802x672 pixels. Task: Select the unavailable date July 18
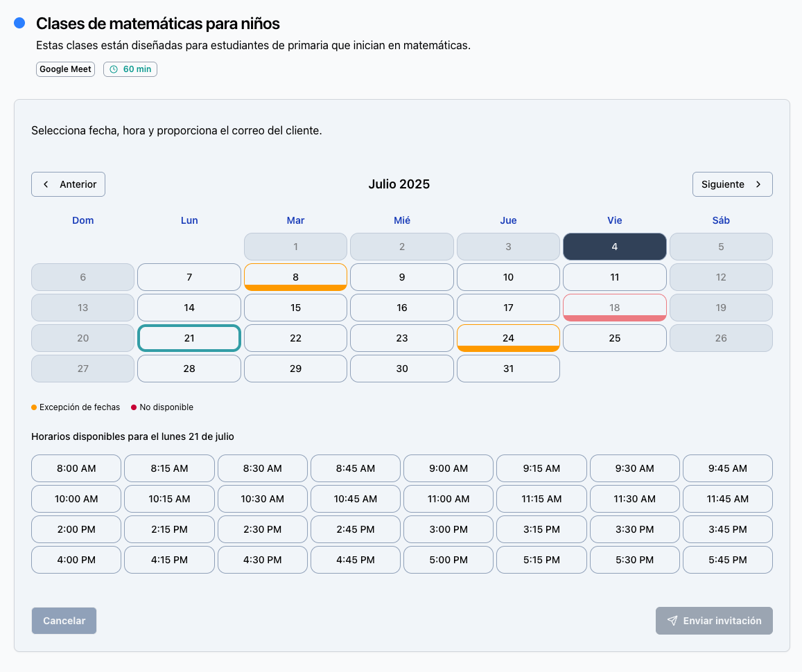pyautogui.click(x=614, y=308)
